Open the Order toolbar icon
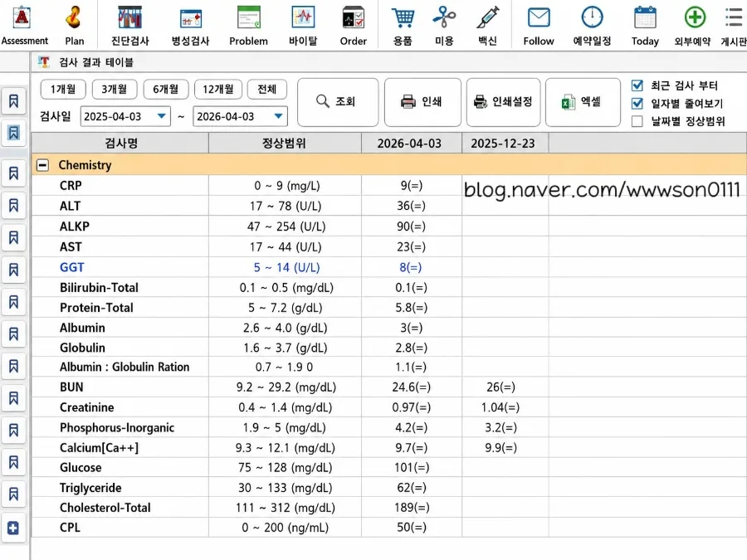747x560 pixels. (353, 17)
